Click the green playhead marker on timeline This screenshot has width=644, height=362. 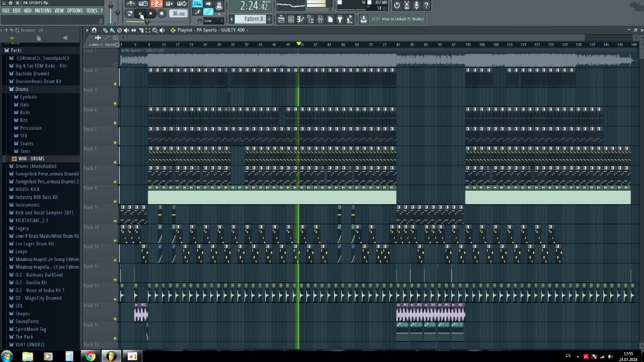[x=299, y=44]
